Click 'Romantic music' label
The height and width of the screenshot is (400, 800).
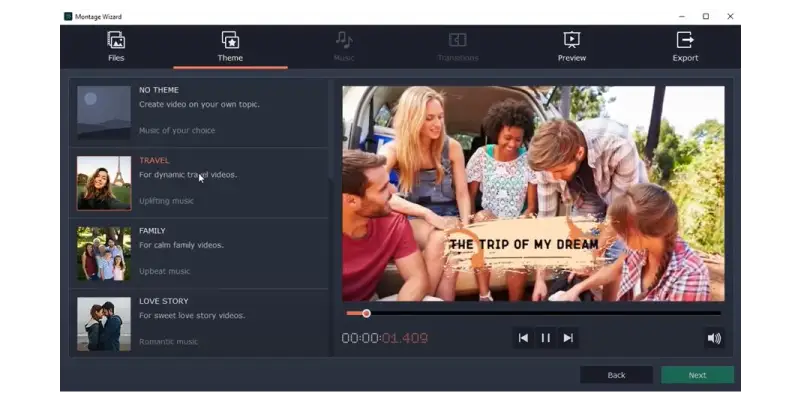[x=168, y=342]
